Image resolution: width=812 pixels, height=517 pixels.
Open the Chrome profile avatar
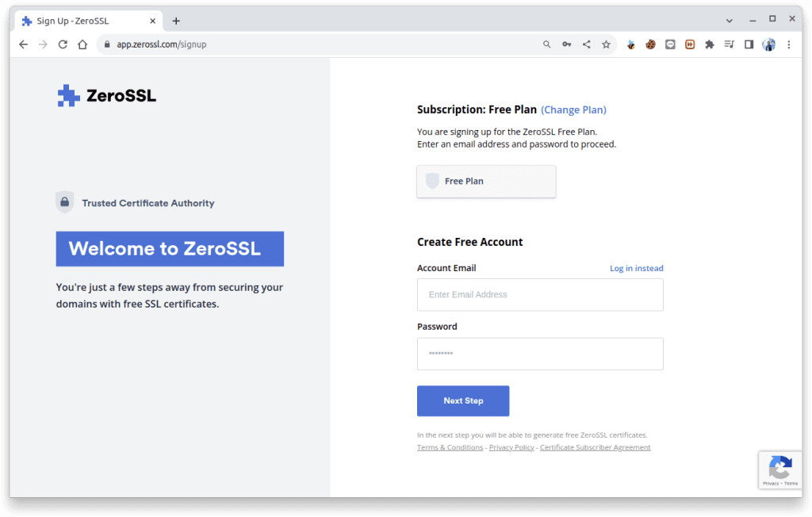point(768,44)
